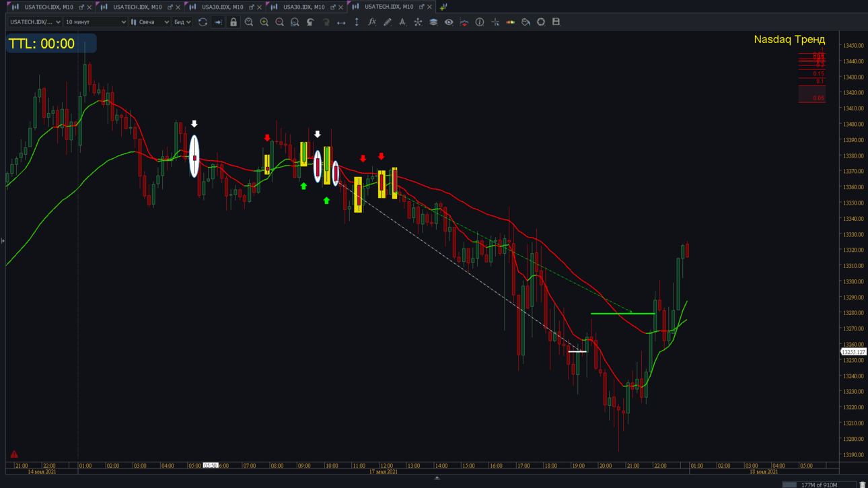Open the pattern tools icon

point(418,22)
